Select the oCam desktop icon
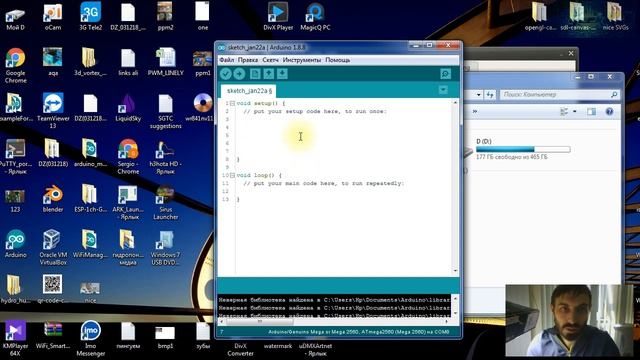This screenshot has width=640, height=360. 53,17
